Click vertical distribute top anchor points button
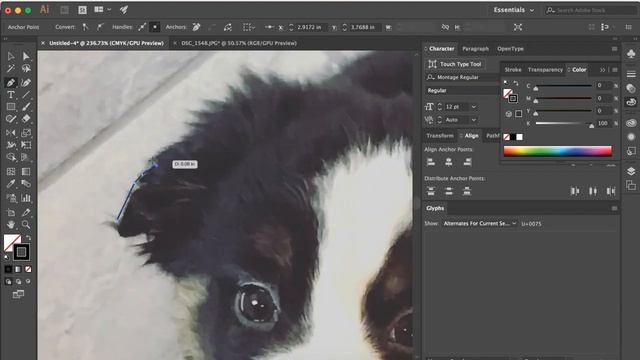This screenshot has height=360, width=640. (431, 191)
